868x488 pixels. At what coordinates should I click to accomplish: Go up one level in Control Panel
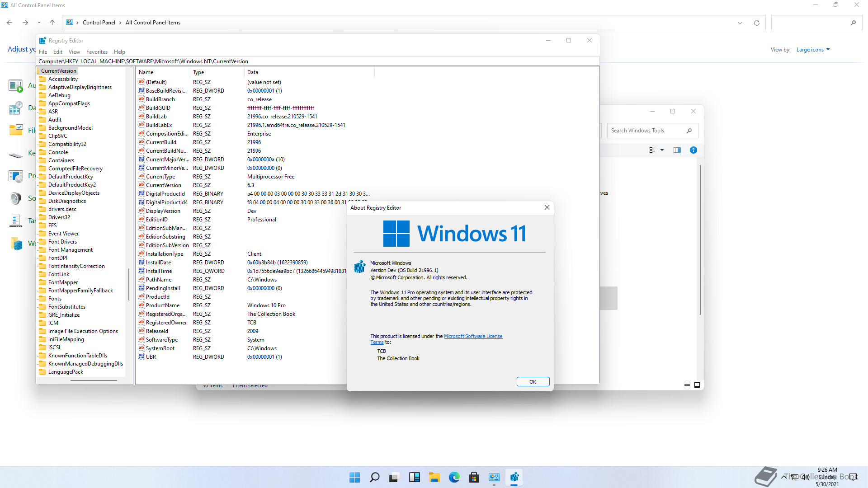tap(52, 23)
